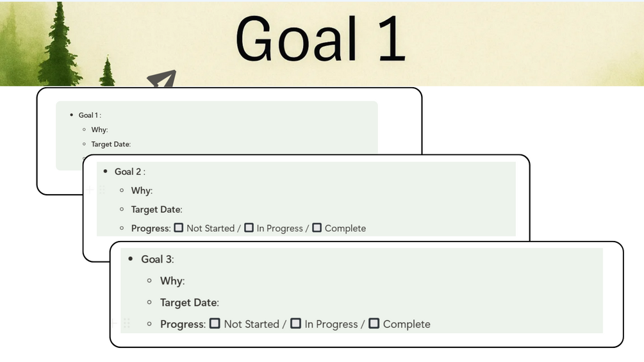Click the Goal 1: bullet text
644x362 pixels.
(90, 115)
